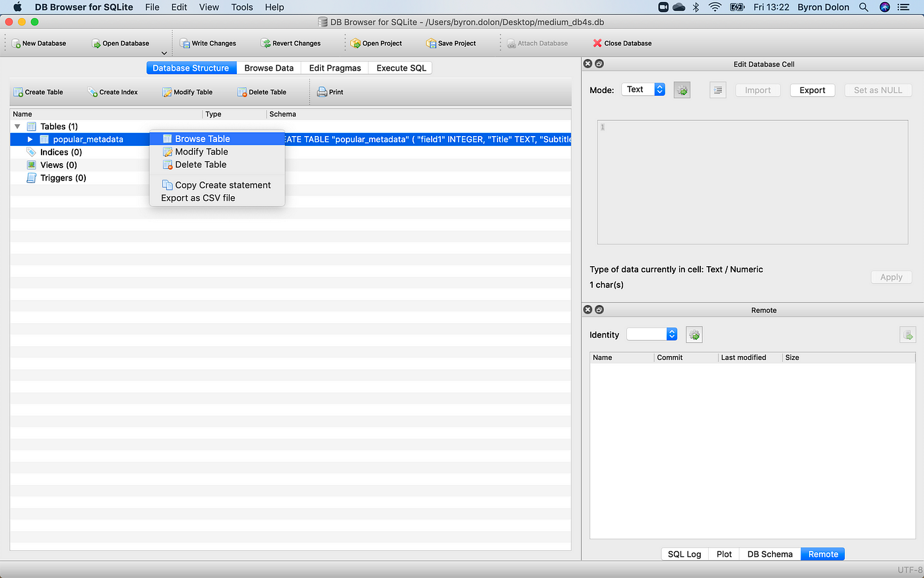Click the Set as NULL button
Screen dimensions: 924x578
878,90
